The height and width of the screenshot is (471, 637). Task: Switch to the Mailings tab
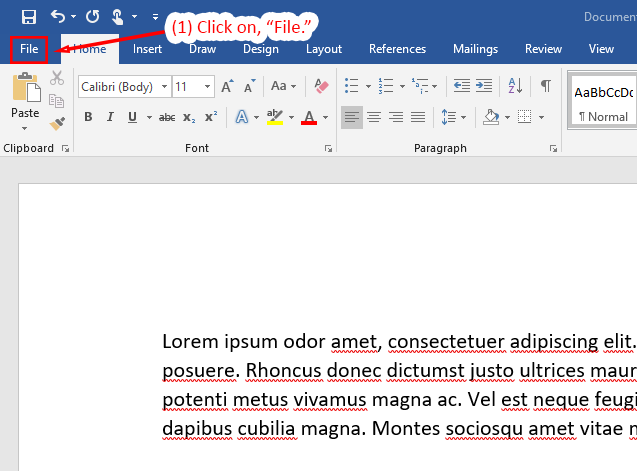tap(475, 49)
